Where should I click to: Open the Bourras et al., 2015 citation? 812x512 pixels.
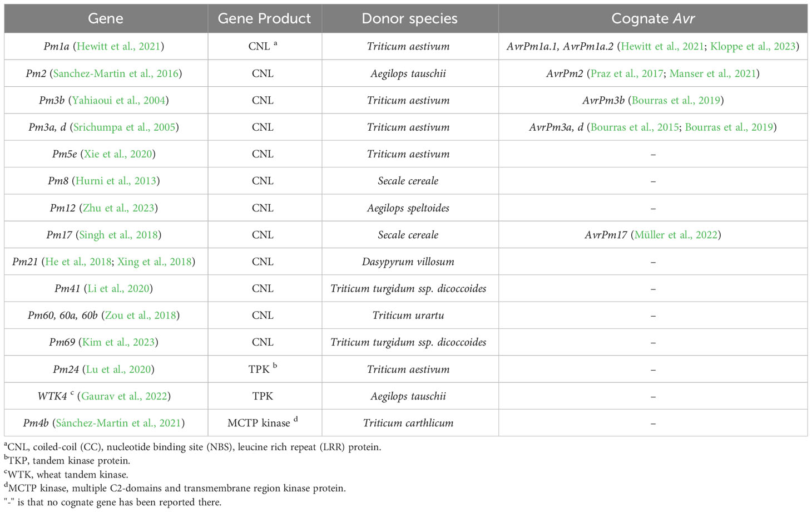[635, 127]
